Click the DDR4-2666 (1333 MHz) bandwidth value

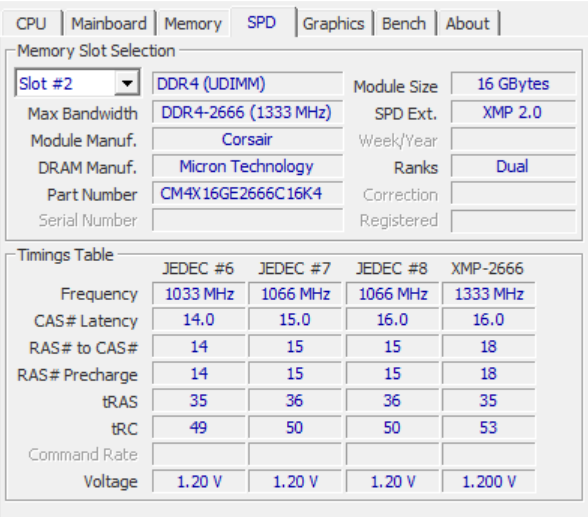tap(248, 112)
